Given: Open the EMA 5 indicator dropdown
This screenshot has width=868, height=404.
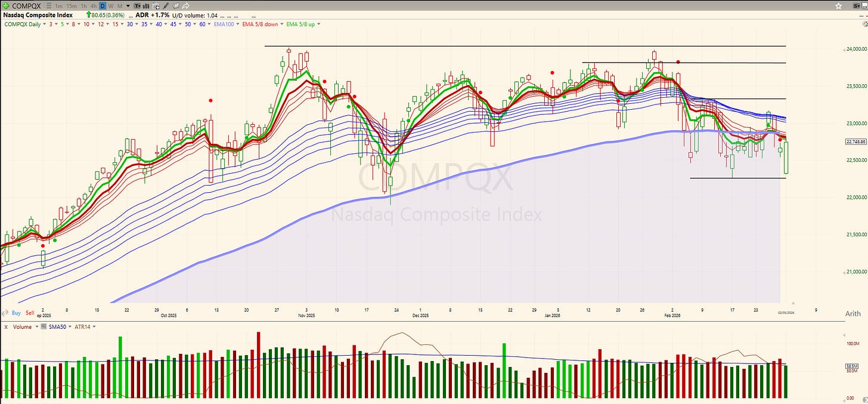Looking at the screenshot, I should pyautogui.click(x=69, y=24).
